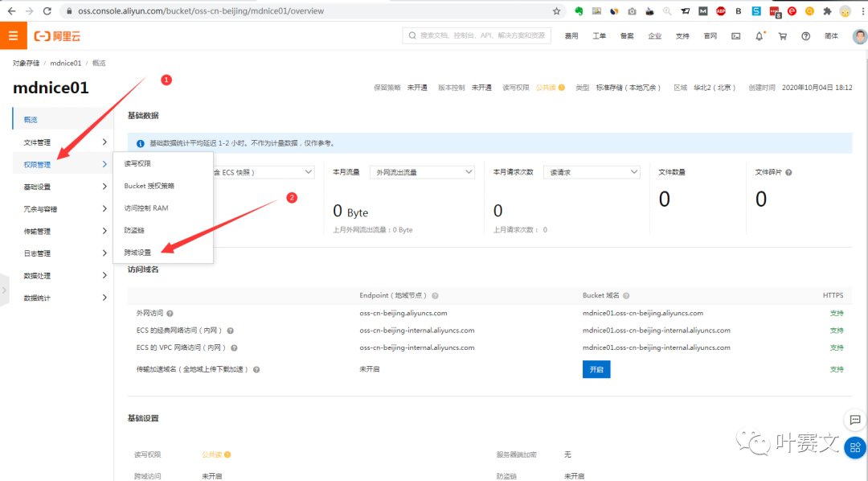Click help icon beside ECS 的经典网络访问（内网）

click(x=231, y=331)
